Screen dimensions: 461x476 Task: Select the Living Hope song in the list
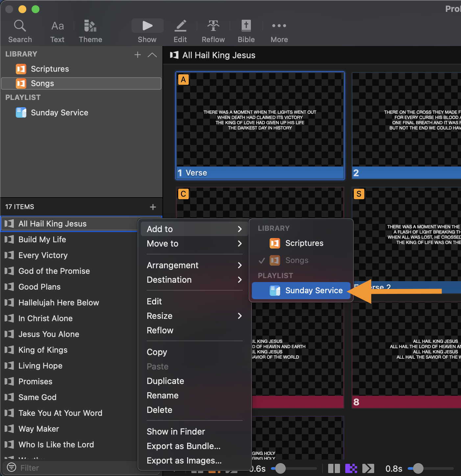tap(40, 366)
